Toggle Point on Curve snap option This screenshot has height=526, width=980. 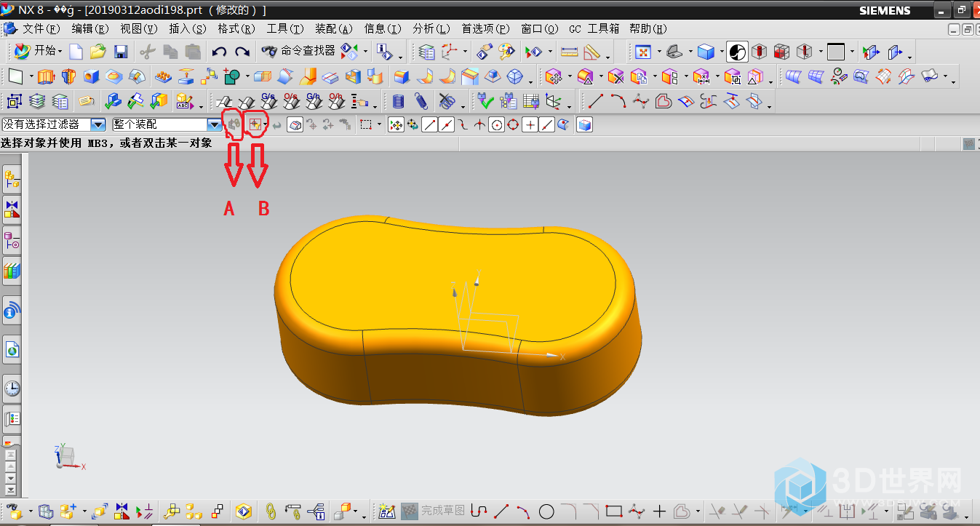coord(547,125)
